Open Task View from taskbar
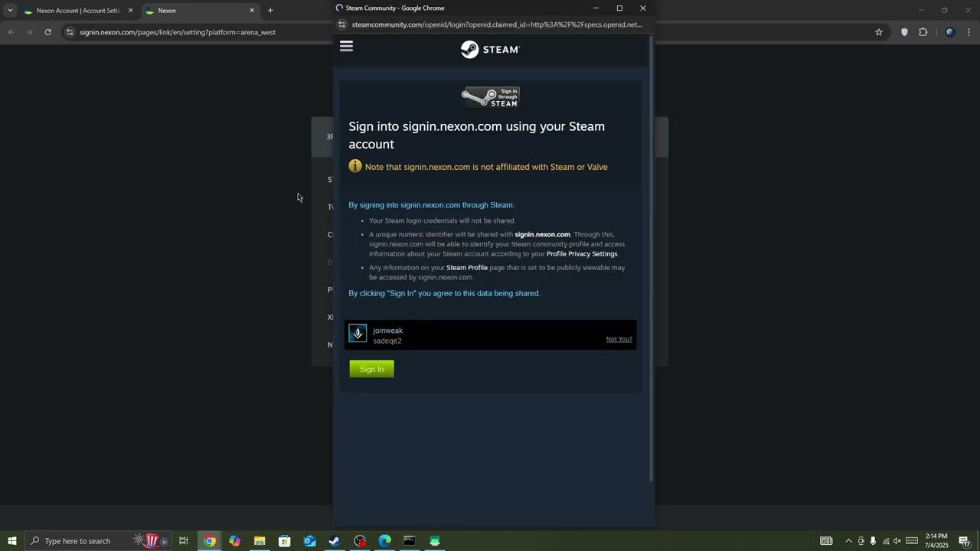Image resolution: width=980 pixels, height=551 pixels. (184, 541)
